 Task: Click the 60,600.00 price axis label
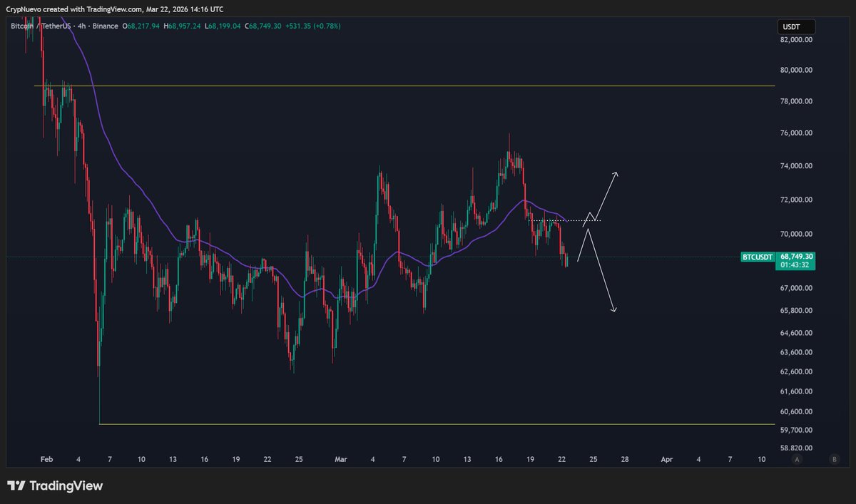(797, 411)
